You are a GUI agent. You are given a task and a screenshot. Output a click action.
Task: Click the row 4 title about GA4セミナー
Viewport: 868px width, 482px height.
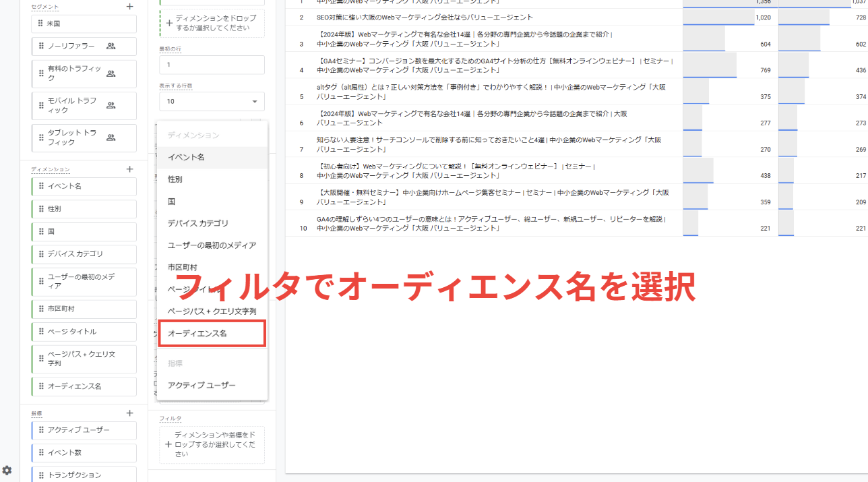pyautogui.click(x=495, y=65)
